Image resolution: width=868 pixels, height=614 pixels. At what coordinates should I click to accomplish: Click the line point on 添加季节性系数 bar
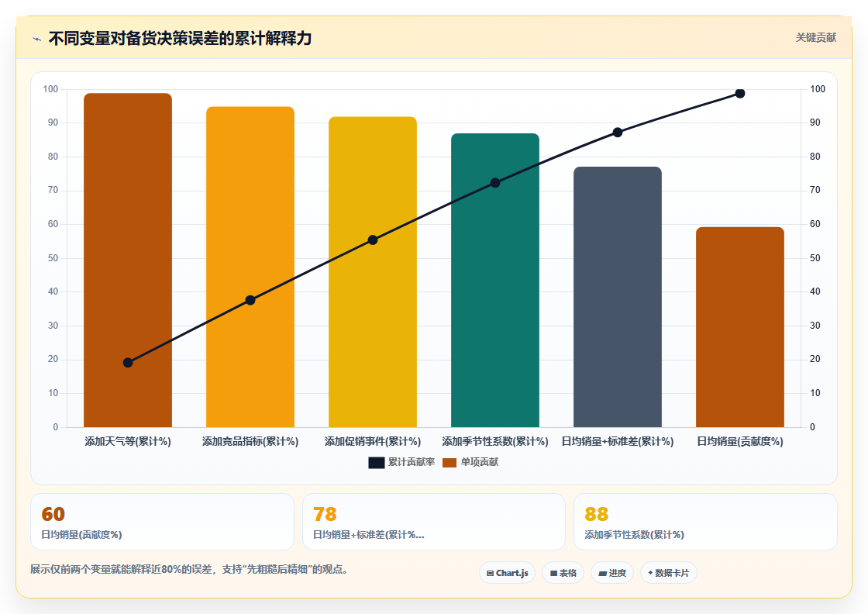(495, 183)
